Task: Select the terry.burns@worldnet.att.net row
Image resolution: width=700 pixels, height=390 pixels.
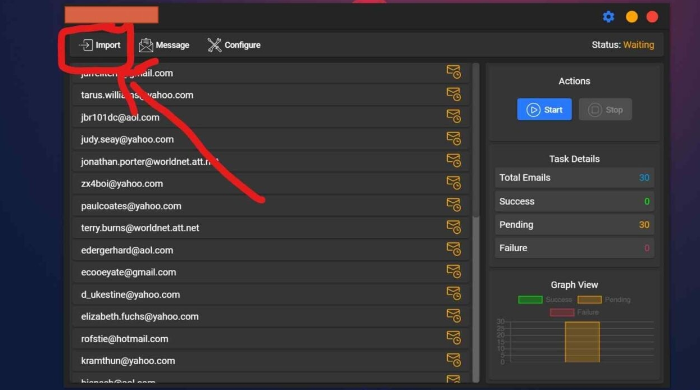Action: 271,228
